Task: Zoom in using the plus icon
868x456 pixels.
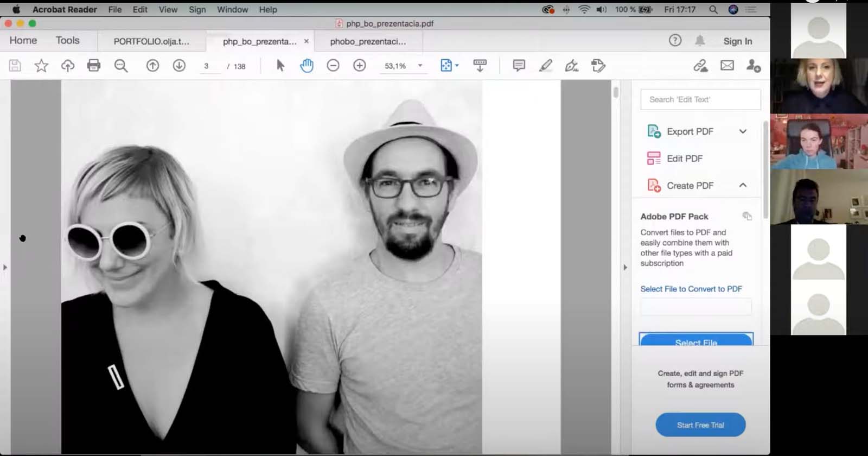Action: coord(359,66)
